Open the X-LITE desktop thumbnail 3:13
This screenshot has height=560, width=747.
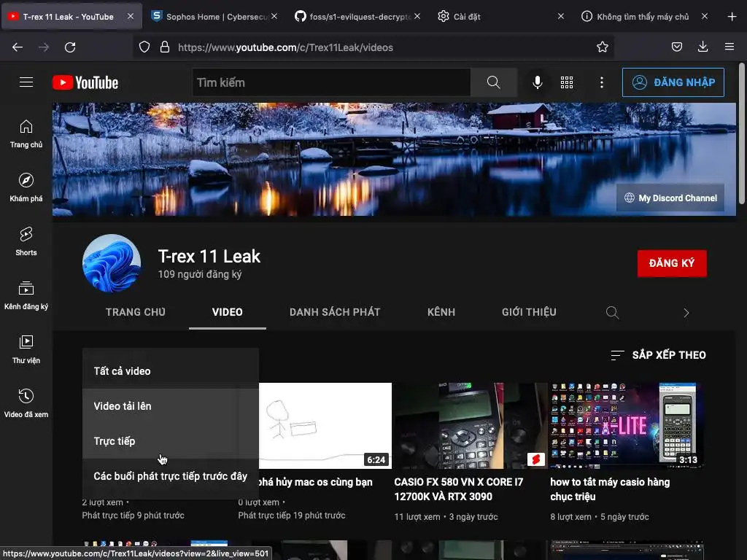coord(627,425)
